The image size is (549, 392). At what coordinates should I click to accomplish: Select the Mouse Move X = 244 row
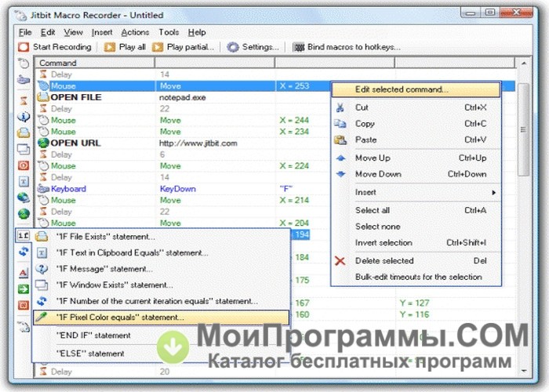[275, 121]
